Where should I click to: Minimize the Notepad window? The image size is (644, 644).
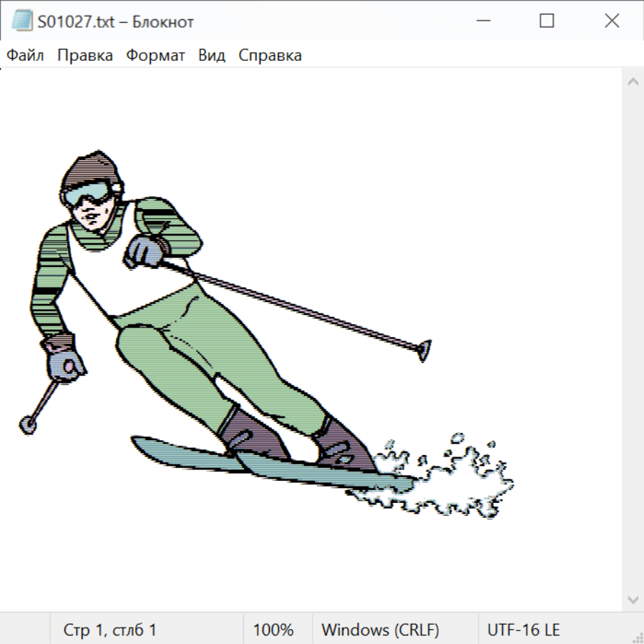pyautogui.click(x=482, y=21)
